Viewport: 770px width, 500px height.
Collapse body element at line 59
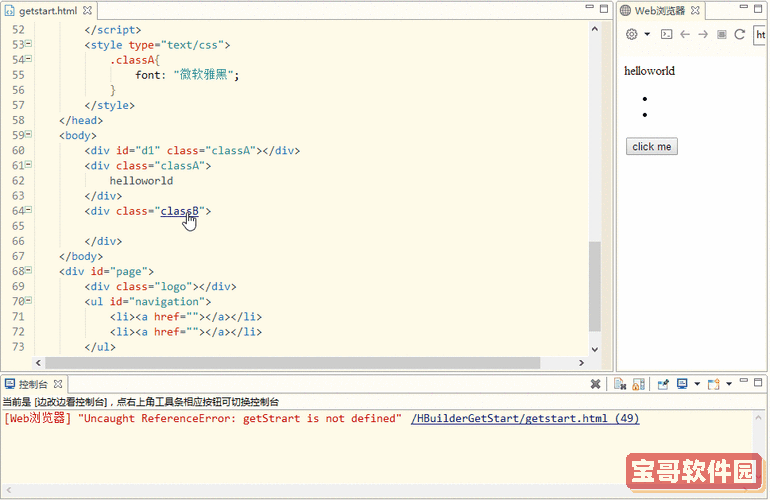tap(28, 134)
